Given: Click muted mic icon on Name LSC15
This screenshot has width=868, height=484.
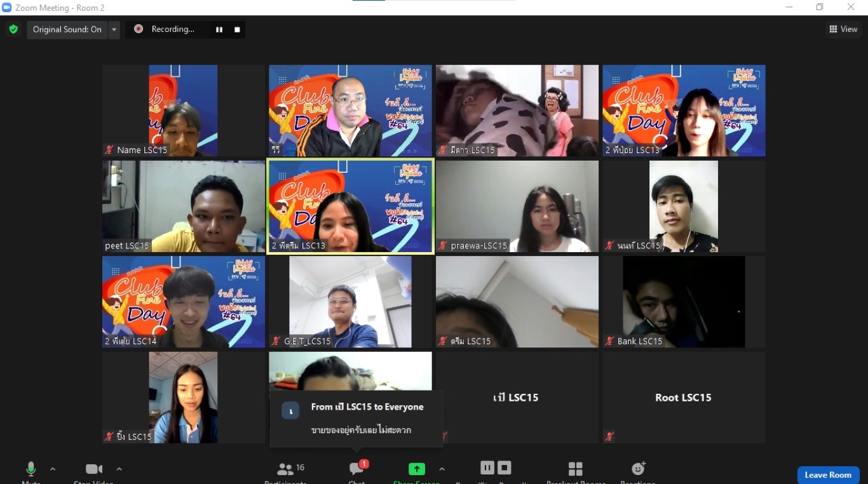Looking at the screenshot, I should 109,150.
